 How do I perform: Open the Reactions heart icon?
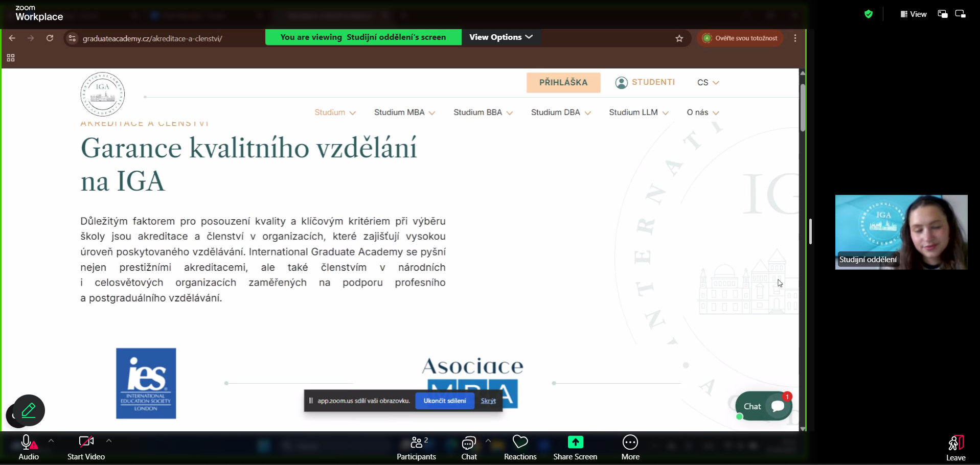coord(520,442)
